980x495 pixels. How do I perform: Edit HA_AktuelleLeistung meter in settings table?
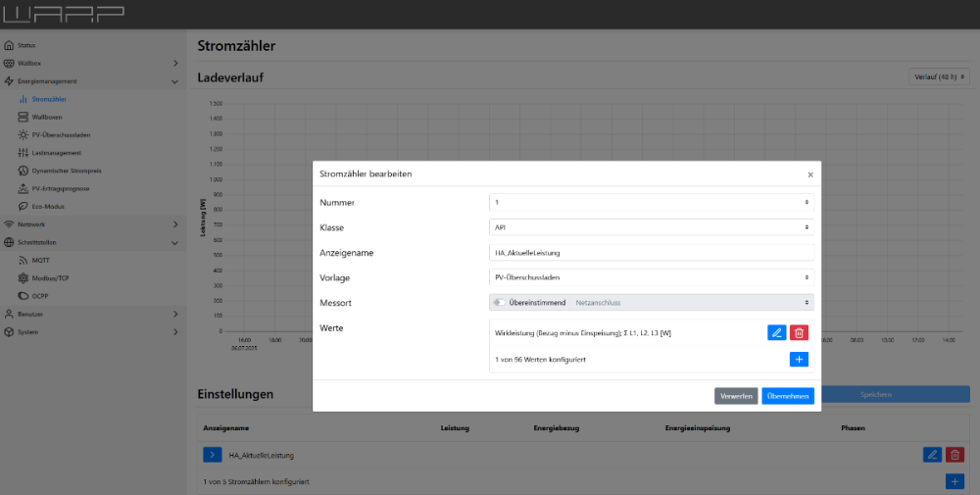click(x=932, y=455)
